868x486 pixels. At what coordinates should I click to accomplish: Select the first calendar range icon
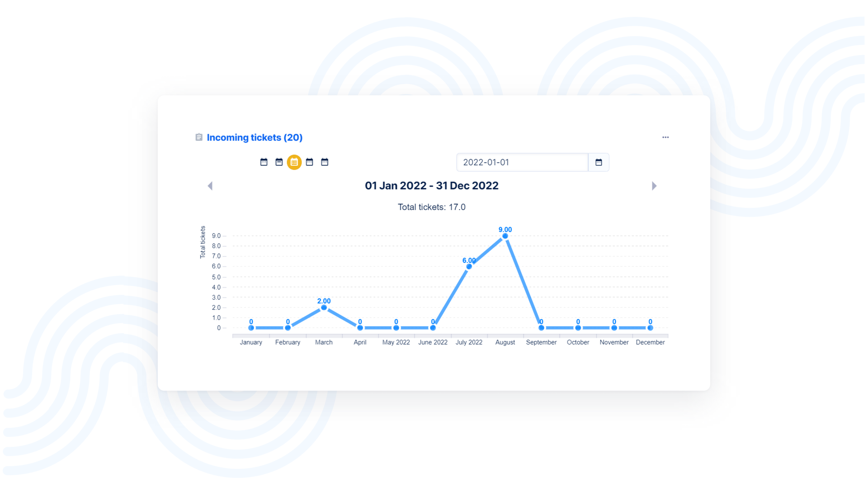264,162
